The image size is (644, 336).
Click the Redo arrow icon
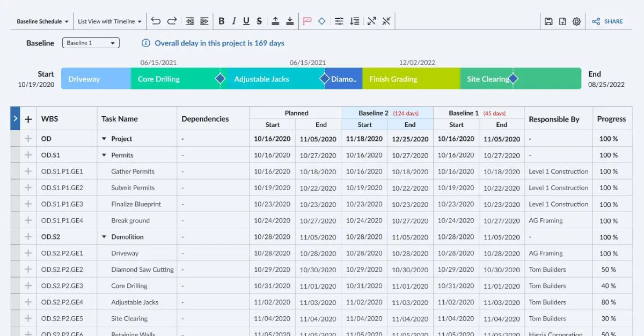click(x=172, y=21)
